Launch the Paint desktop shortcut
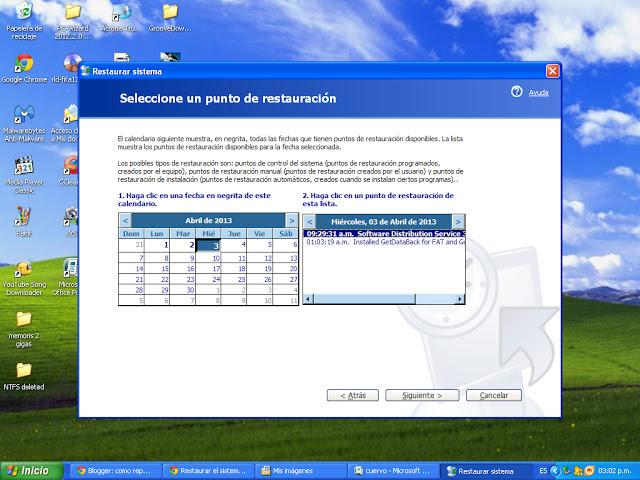This screenshot has height=480, width=640. point(24,221)
